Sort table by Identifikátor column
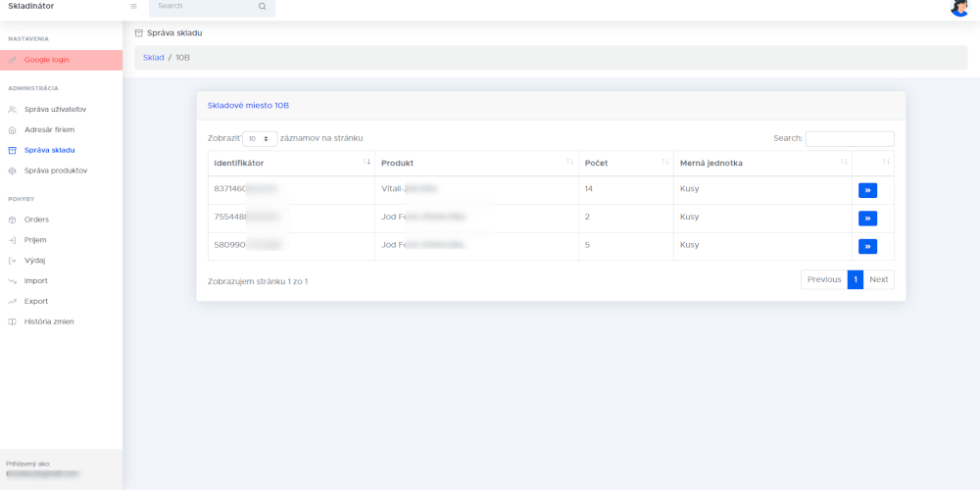Screen dimensions: 980x490 point(290,163)
